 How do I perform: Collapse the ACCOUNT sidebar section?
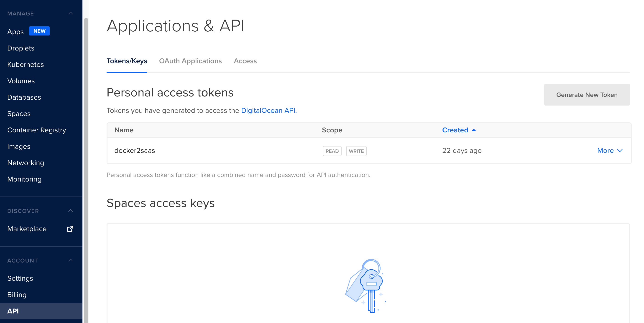pos(71,260)
